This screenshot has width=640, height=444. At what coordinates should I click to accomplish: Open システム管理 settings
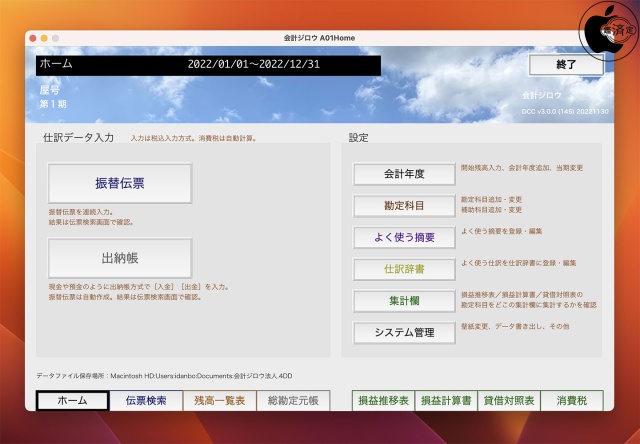(x=404, y=333)
